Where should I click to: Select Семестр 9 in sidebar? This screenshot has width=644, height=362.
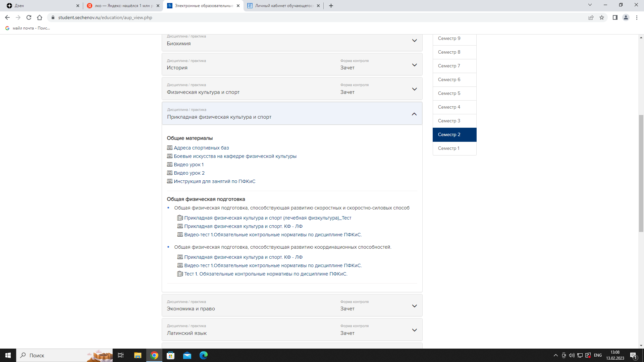454,39
